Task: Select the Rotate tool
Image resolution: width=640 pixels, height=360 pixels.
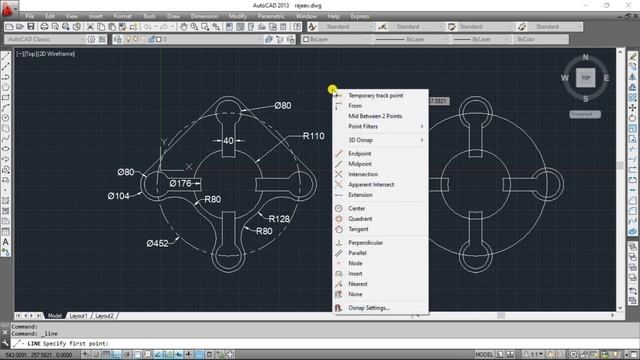Action: click(633, 118)
